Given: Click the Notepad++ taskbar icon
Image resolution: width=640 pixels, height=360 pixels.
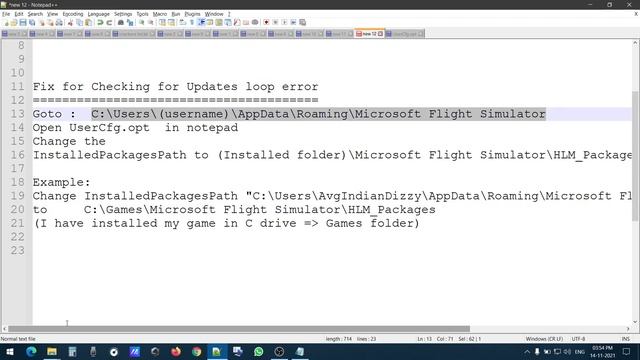Looking at the screenshot, I should [217, 351].
